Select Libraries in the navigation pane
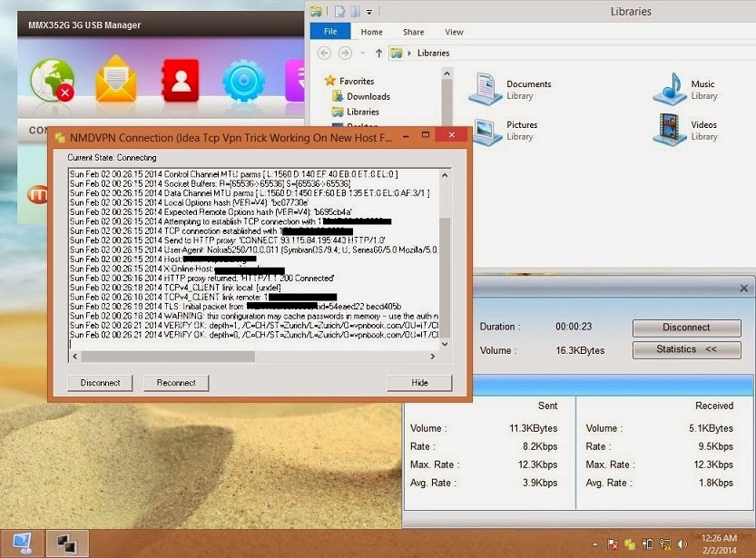This screenshot has height=558, width=756. pos(363,112)
